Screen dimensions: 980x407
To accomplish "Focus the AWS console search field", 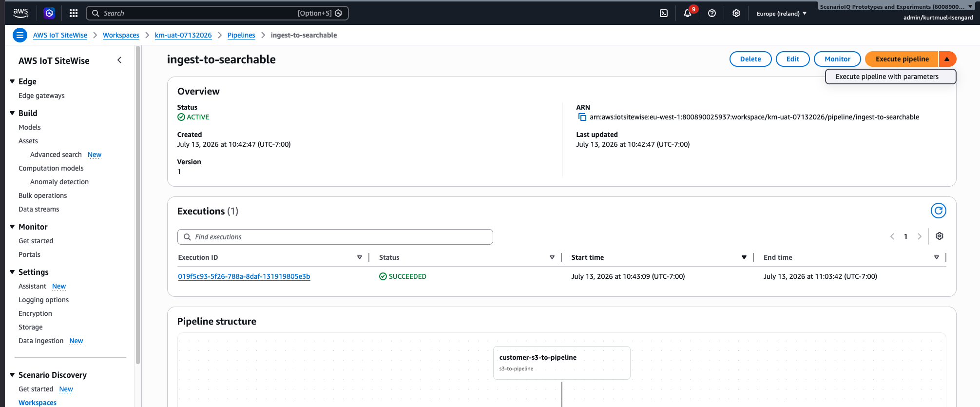I will (x=217, y=13).
